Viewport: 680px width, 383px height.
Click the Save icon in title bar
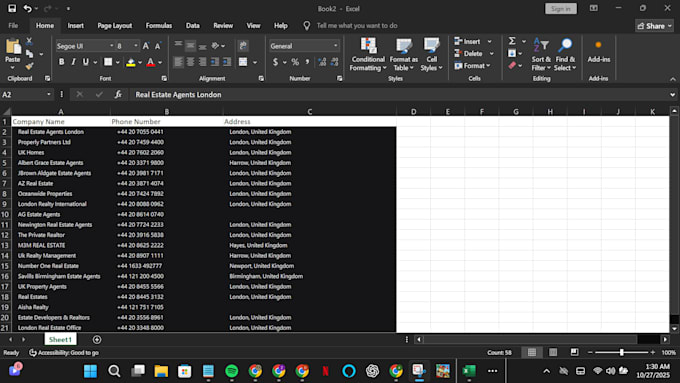[x=12, y=8]
